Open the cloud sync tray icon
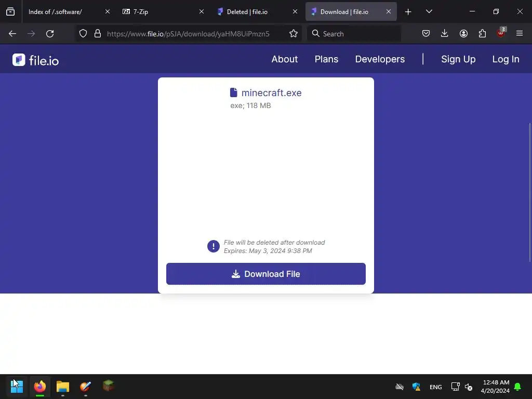 [400, 387]
